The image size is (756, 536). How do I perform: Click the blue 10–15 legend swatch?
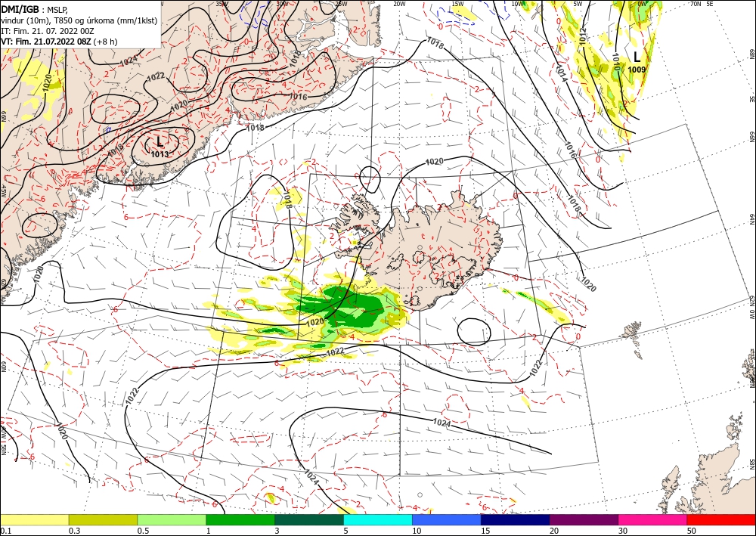click(x=447, y=519)
